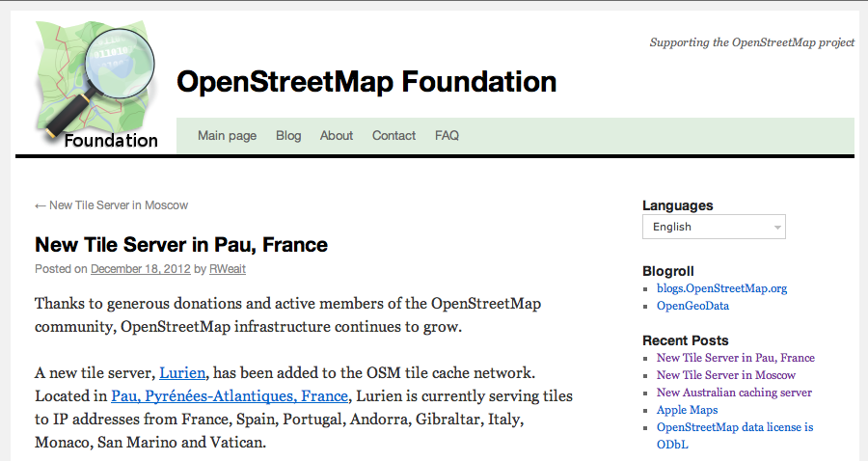This screenshot has width=868, height=461.
Task: Click the December 18, 2012 date link
Action: tap(140, 269)
